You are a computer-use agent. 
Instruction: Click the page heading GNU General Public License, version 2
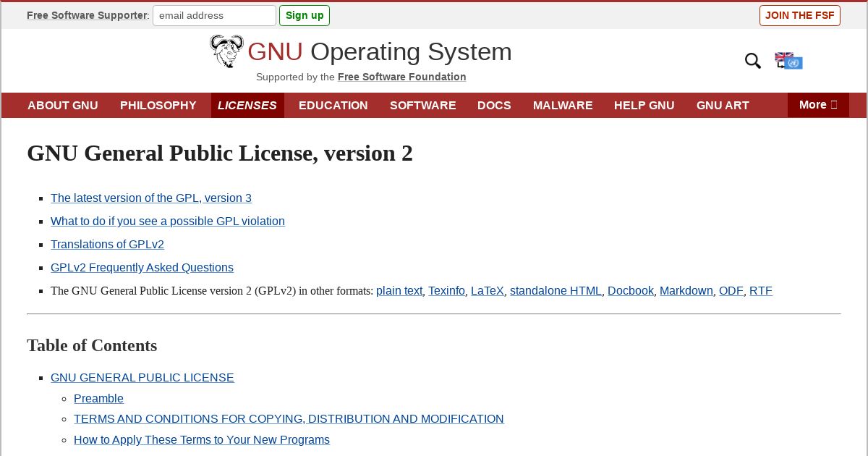[220, 153]
